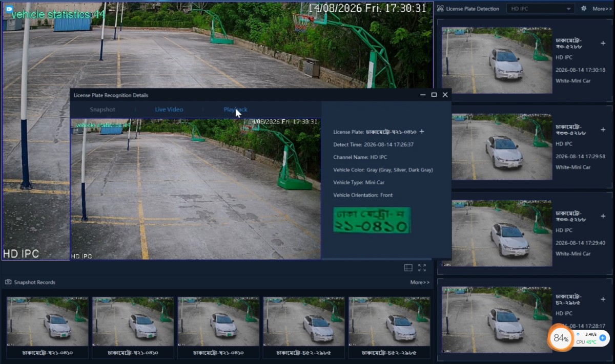Switch to the Playback tab

[x=235, y=110]
